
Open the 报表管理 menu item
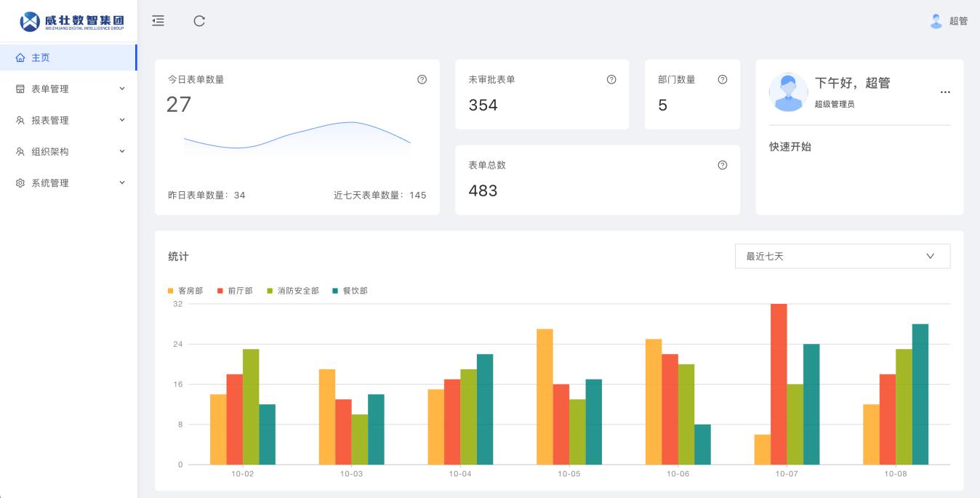coord(68,120)
